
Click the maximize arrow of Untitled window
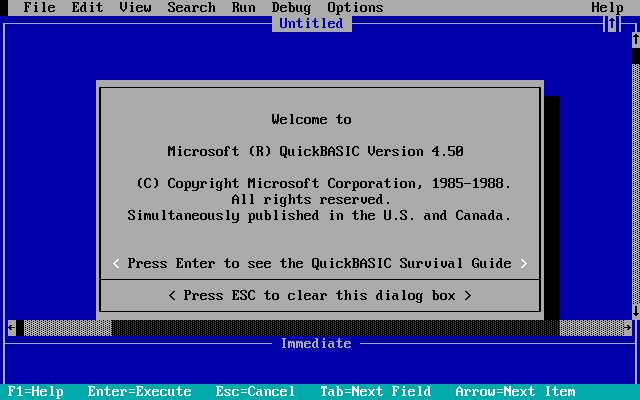(611, 24)
